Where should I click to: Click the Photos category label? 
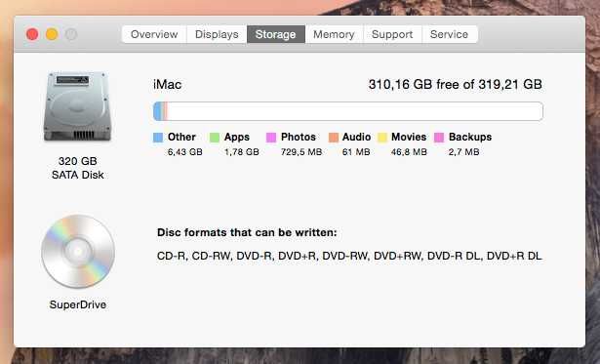click(299, 137)
